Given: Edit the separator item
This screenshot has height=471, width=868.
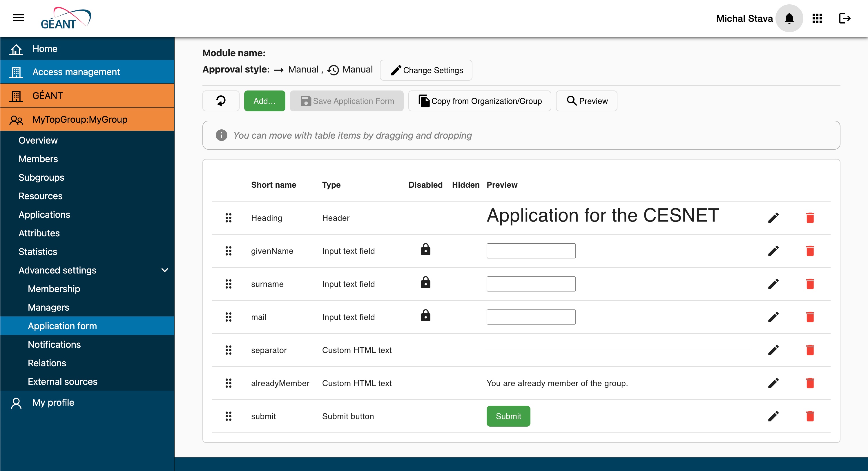Looking at the screenshot, I should pos(773,350).
